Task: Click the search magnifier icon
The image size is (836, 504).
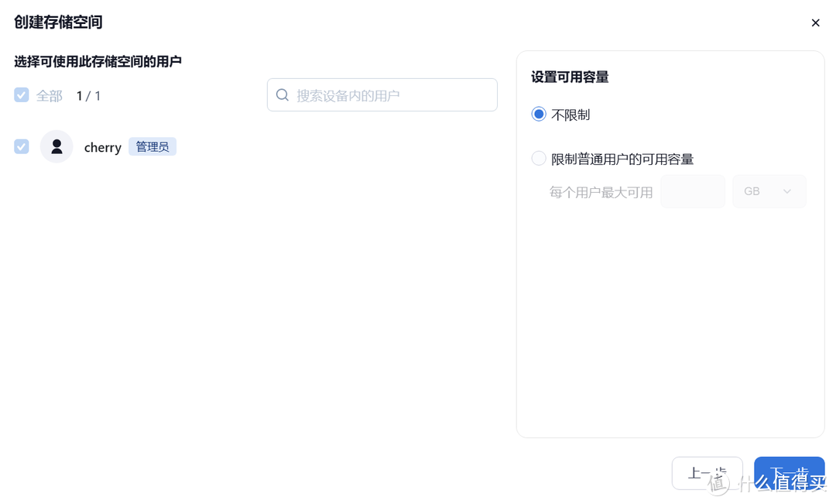Action: pyautogui.click(x=283, y=95)
